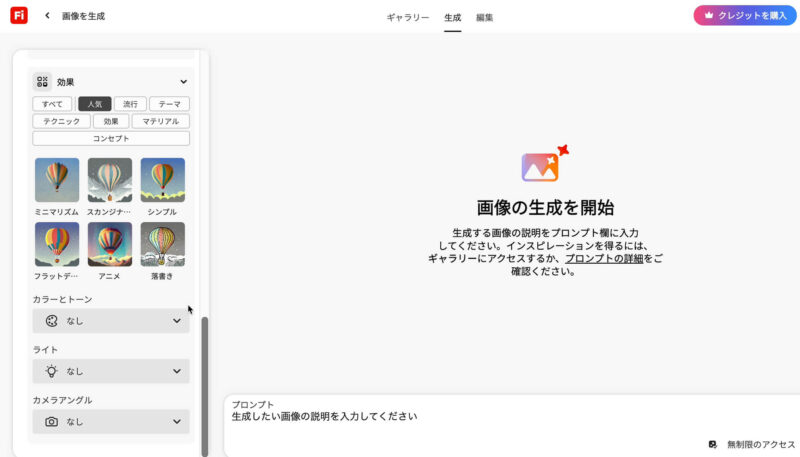Choose the シンプル balloon effect thumbnail
Screen dimensions: 800x457
pyautogui.click(x=163, y=180)
